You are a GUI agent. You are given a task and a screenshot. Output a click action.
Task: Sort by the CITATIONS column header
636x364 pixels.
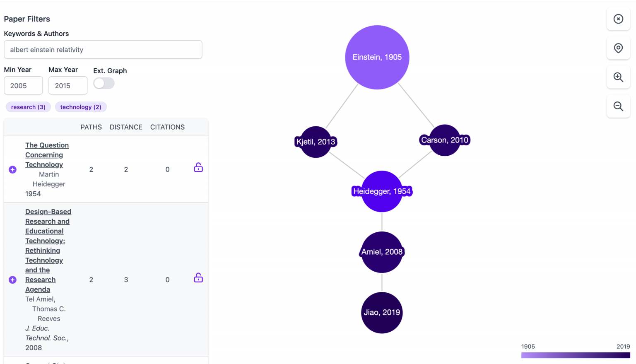(x=167, y=127)
